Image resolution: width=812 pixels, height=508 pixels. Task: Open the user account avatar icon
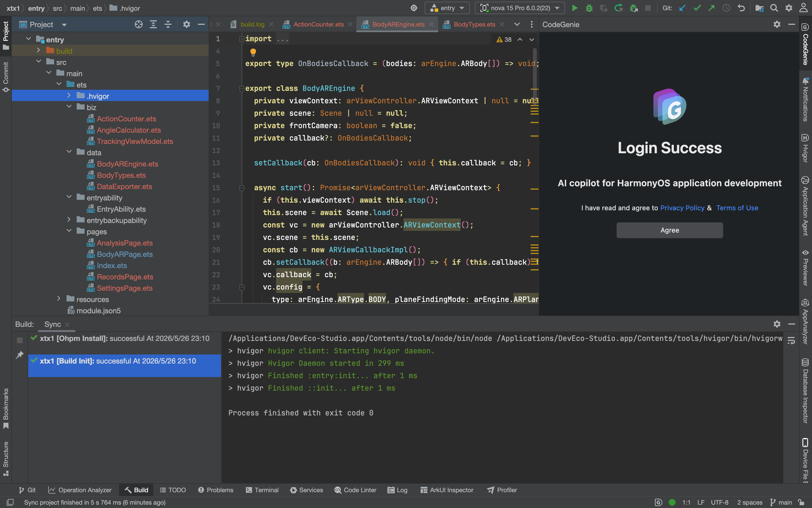coord(804,8)
